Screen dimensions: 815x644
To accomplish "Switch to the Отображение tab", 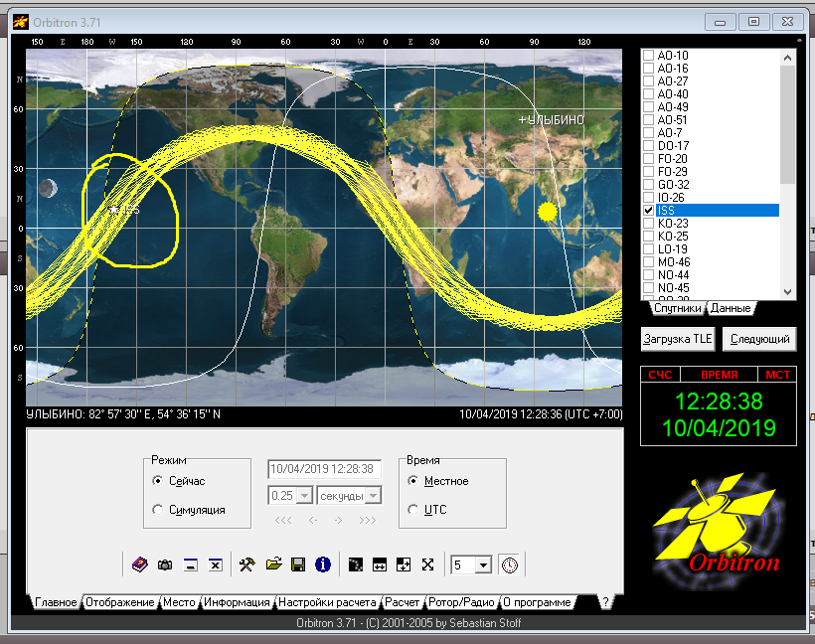I will click(120, 602).
